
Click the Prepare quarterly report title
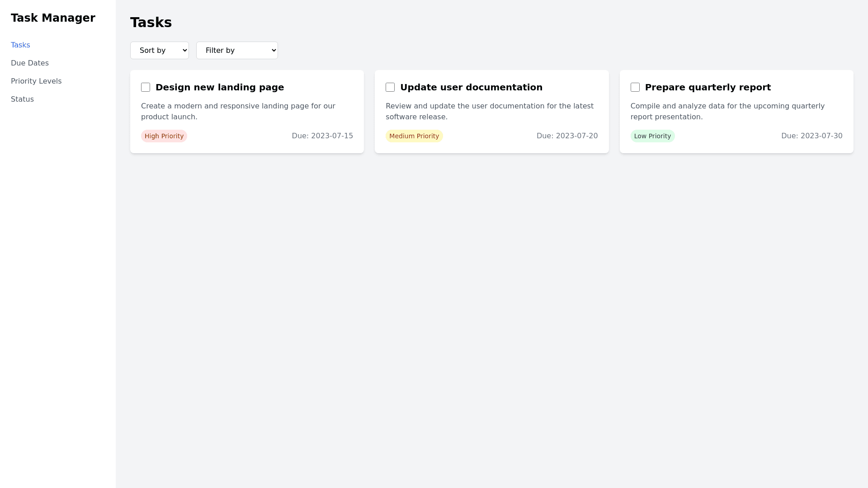click(708, 87)
